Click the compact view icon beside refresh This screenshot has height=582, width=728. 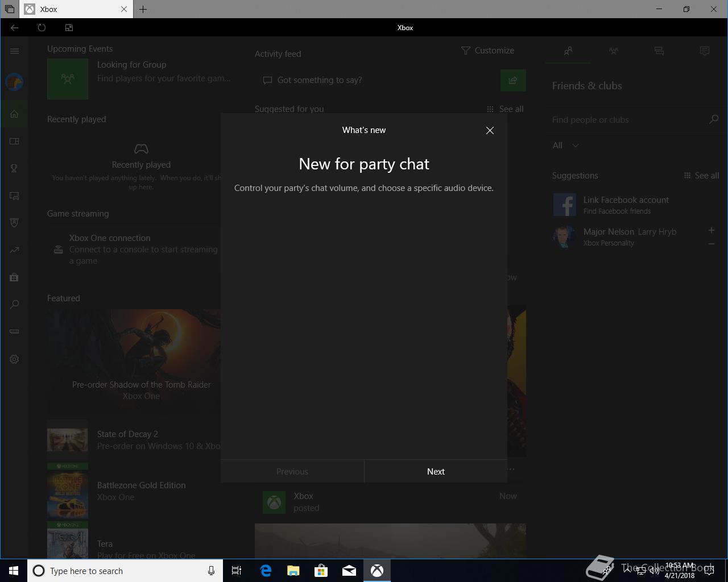69,27
